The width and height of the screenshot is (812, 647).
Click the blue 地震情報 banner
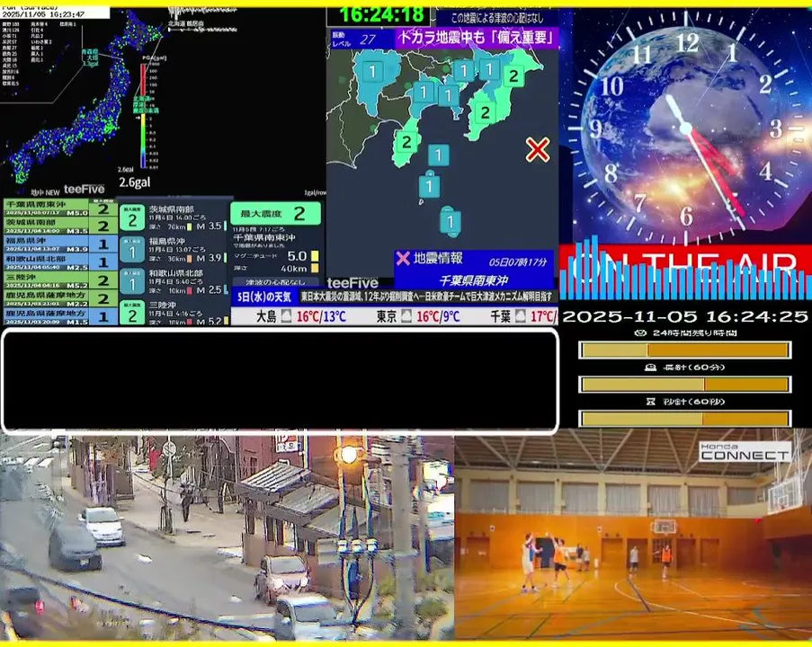tap(474, 270)
